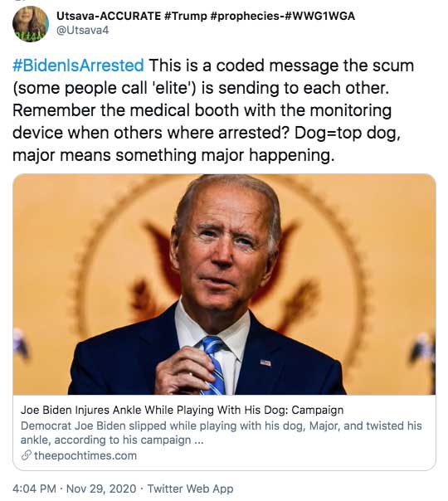Click the #Trump hashtag in display name

186,16
